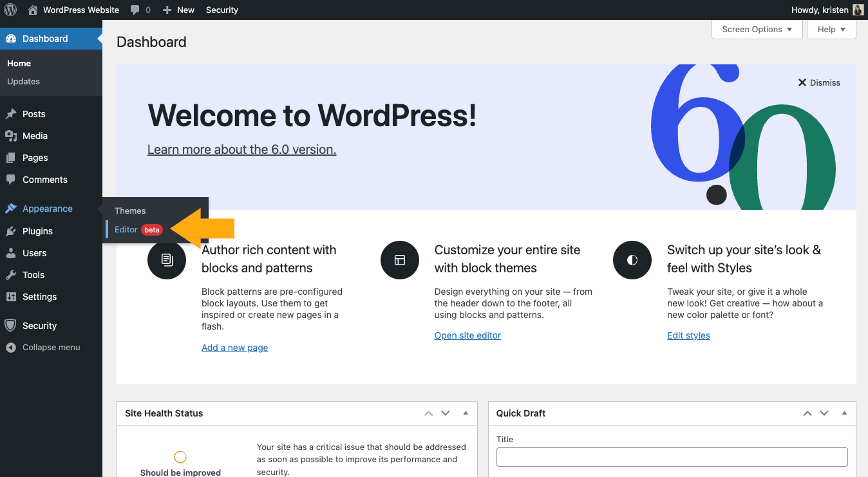This screenshot has width=868, height=477.
Task: Click the X icon next to Dismiss
Action: pyautogui.click(x=802, y=82)
